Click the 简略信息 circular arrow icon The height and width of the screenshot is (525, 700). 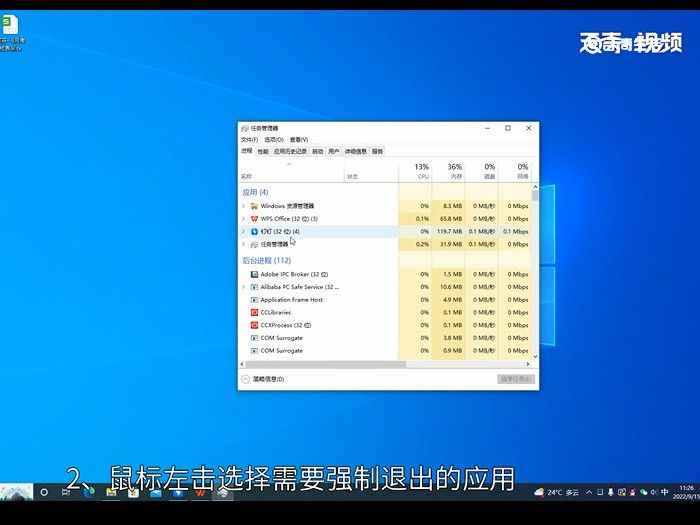(245, 379)
